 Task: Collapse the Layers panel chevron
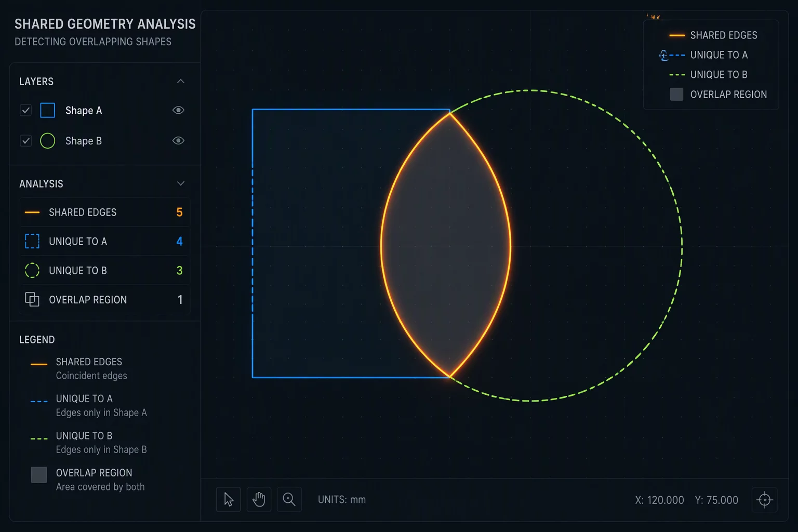click(181, 82)
